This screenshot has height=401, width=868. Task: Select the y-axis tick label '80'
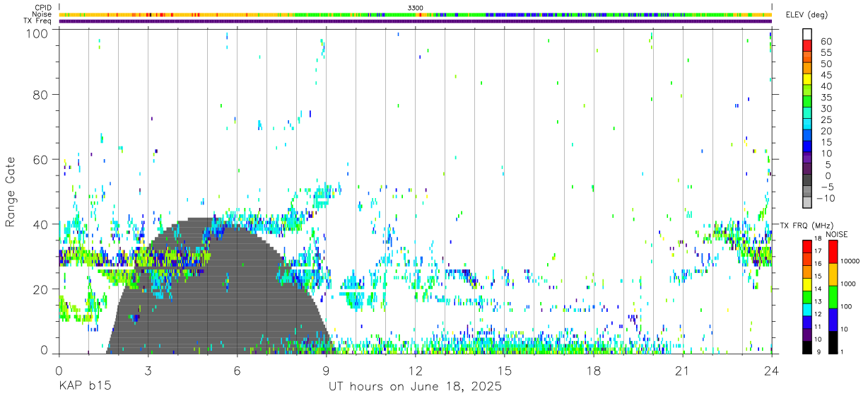coord(41,95)
